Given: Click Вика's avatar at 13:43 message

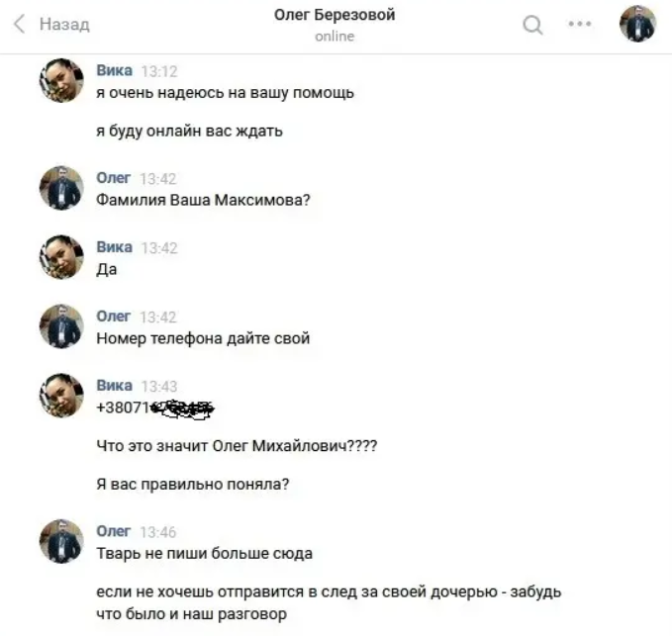Looking at the screenshot, I should click(x=61, y=396).
